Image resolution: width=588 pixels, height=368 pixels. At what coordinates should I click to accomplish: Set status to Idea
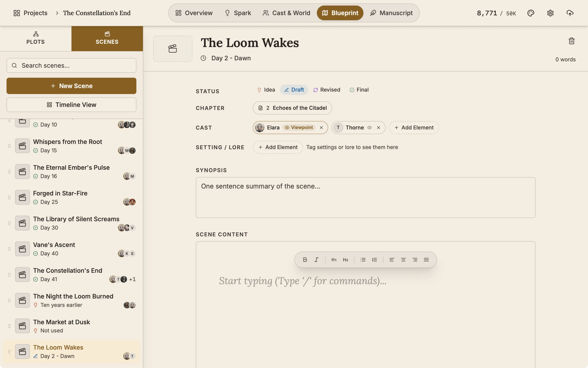(266, 90)
